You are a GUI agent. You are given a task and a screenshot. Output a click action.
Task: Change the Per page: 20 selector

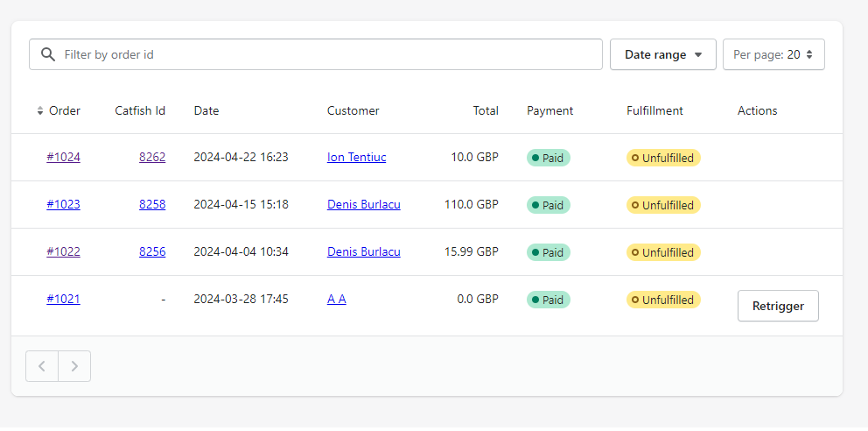click(x=773, y=54)
